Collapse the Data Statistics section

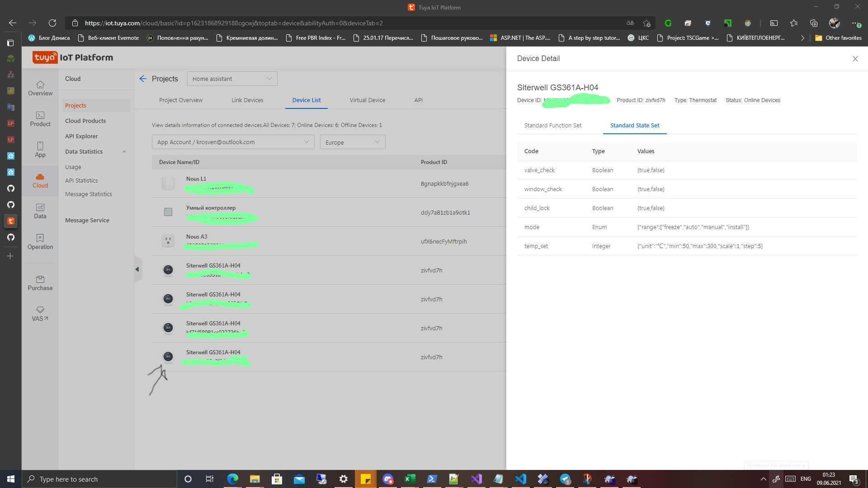coord(125,151)
